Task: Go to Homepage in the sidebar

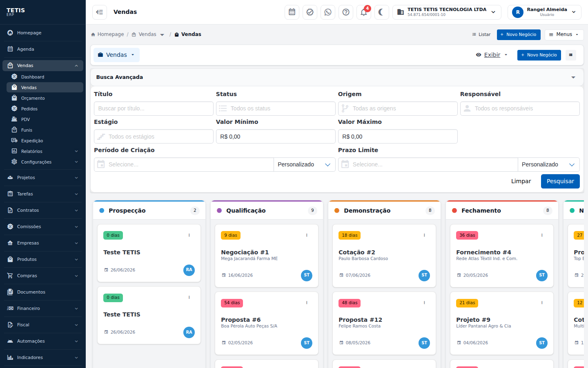Action: pos(43,33)
